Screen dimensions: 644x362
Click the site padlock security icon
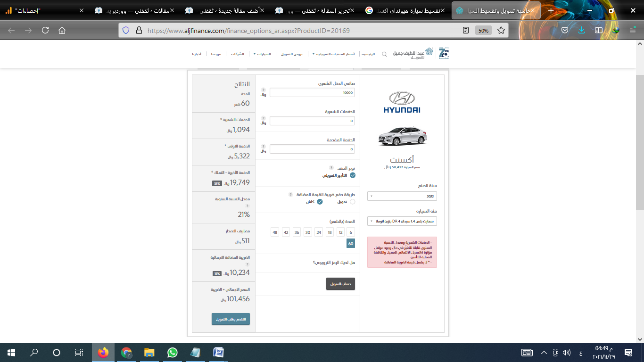[139, 30]
